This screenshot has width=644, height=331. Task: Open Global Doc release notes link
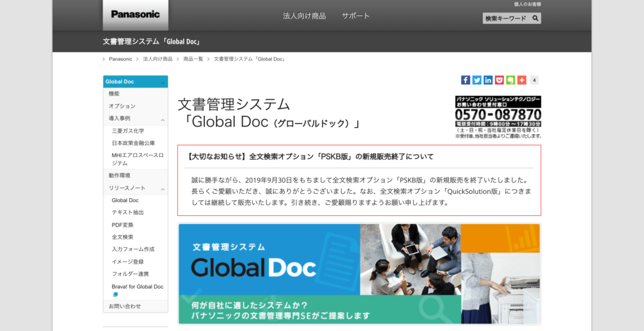point(125,200)
